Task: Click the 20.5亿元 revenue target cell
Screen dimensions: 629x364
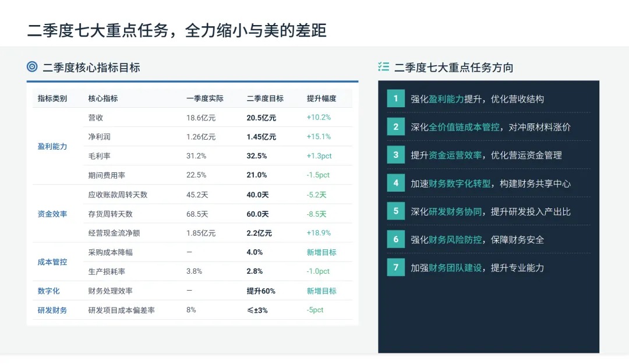Action: click(x=261, y=118)
